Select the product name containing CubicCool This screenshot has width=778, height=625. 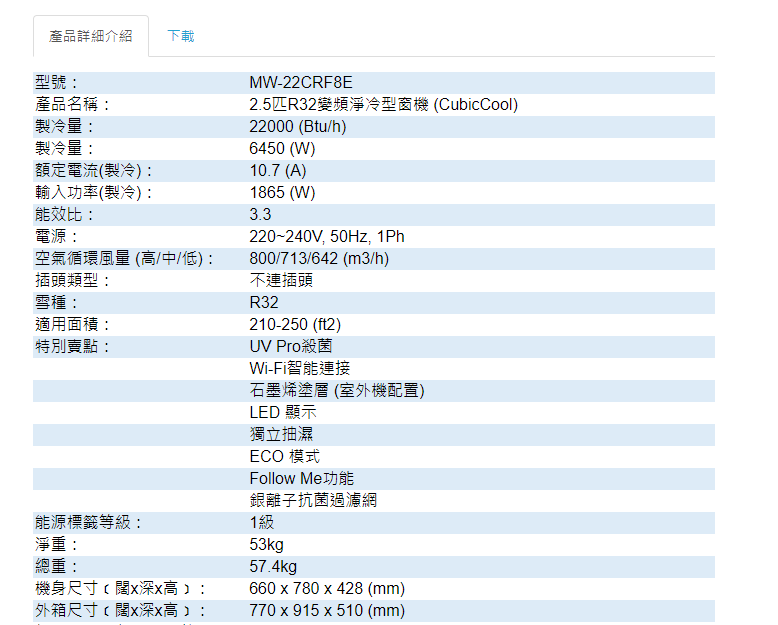coord(383,104)
